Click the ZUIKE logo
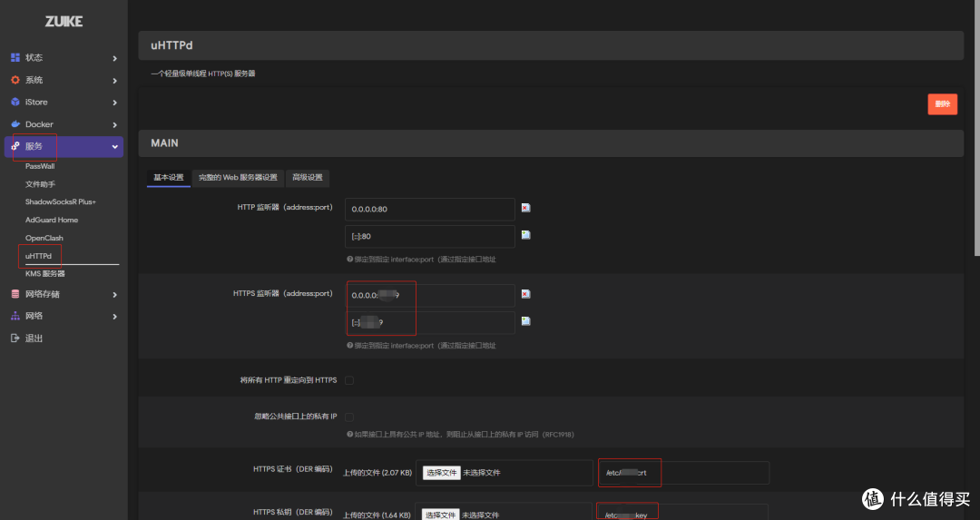The height and width of the screenshot is (520, 980). point(64,21)
